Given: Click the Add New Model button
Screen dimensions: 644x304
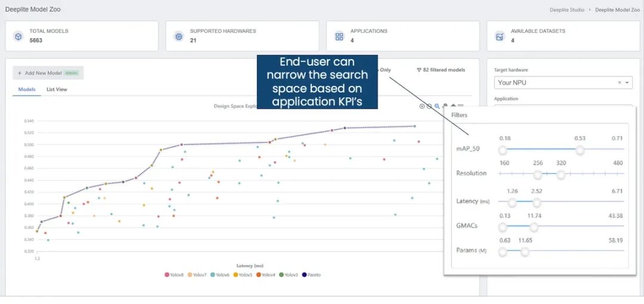Looking at the screenshot, I should (48, 73).
